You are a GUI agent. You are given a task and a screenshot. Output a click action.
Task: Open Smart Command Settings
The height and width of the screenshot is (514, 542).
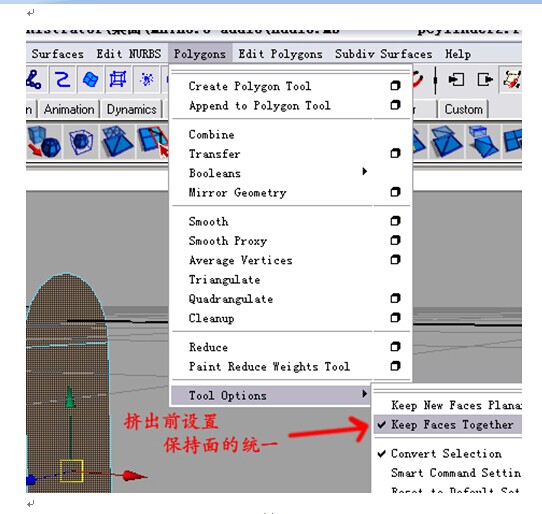(456, 473)
